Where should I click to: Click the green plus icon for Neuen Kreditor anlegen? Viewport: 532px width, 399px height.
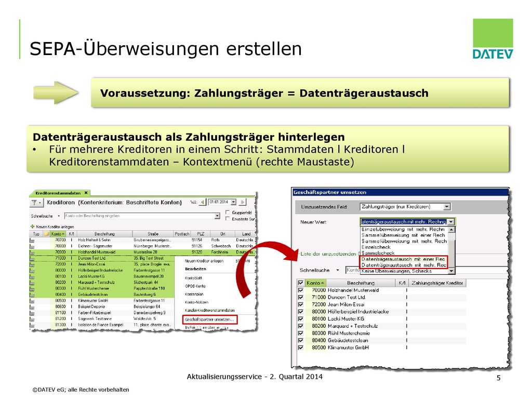point(33,227)
